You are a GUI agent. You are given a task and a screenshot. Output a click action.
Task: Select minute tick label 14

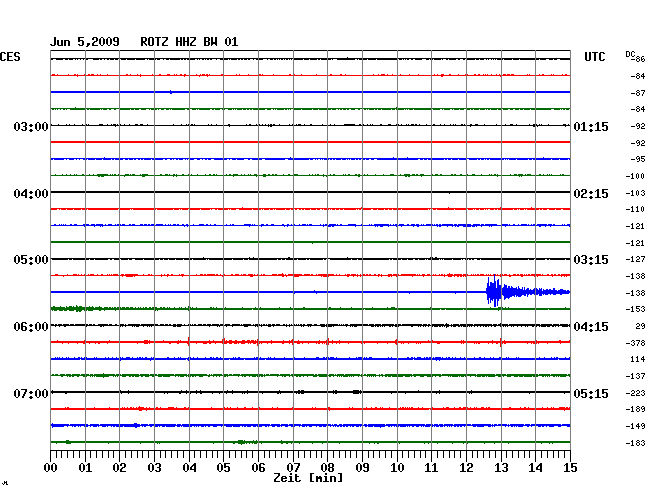(535, 467)
